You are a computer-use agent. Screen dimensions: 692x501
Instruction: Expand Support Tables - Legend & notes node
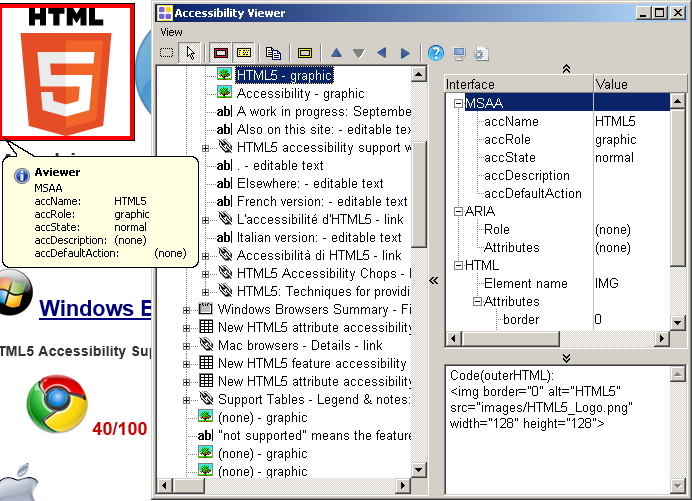click(x=186, y=400)
